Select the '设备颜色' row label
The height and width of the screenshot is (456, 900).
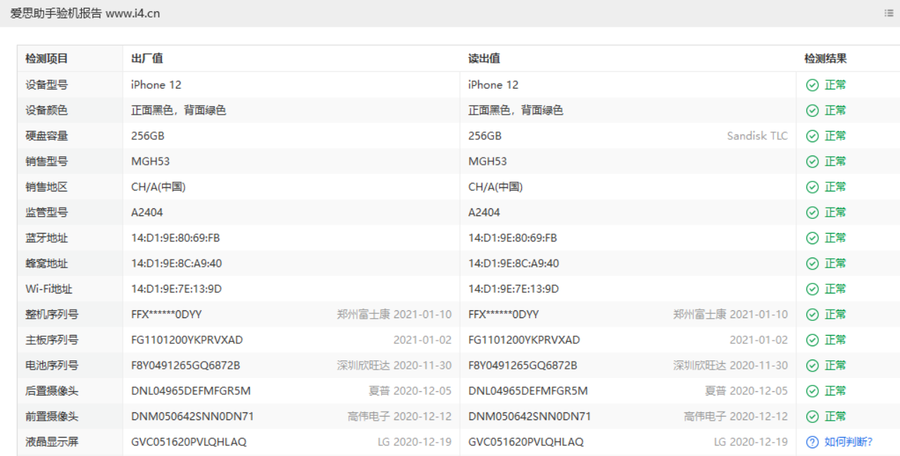point(46,110)
